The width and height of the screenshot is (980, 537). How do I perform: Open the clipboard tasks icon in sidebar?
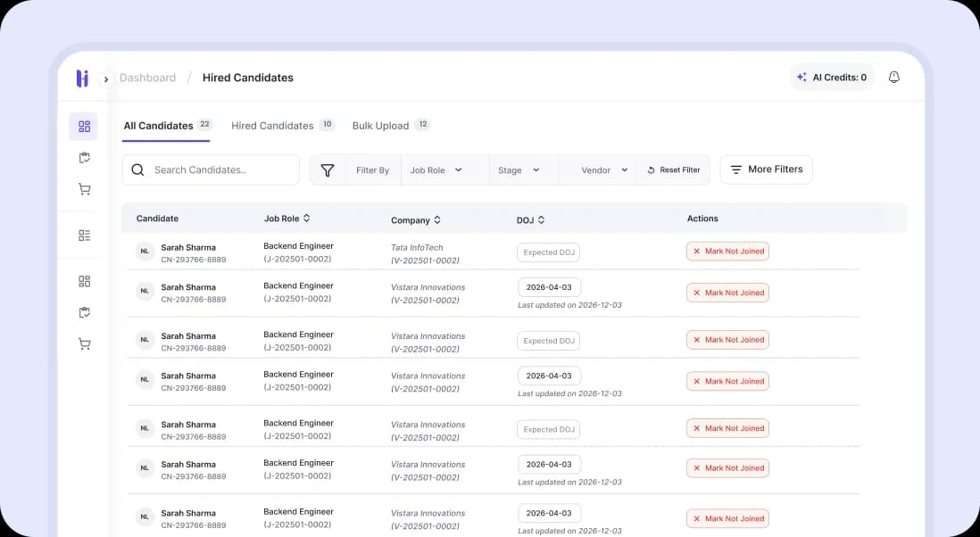84,157
